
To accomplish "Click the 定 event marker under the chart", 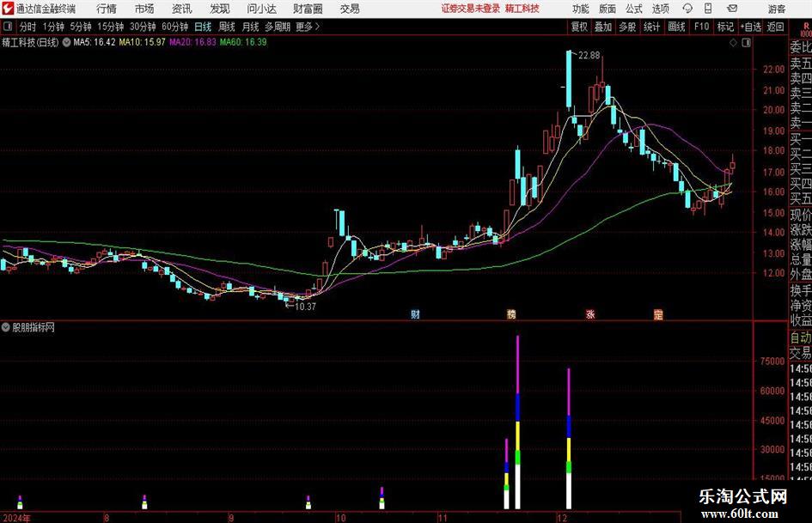I will [658, 313].
